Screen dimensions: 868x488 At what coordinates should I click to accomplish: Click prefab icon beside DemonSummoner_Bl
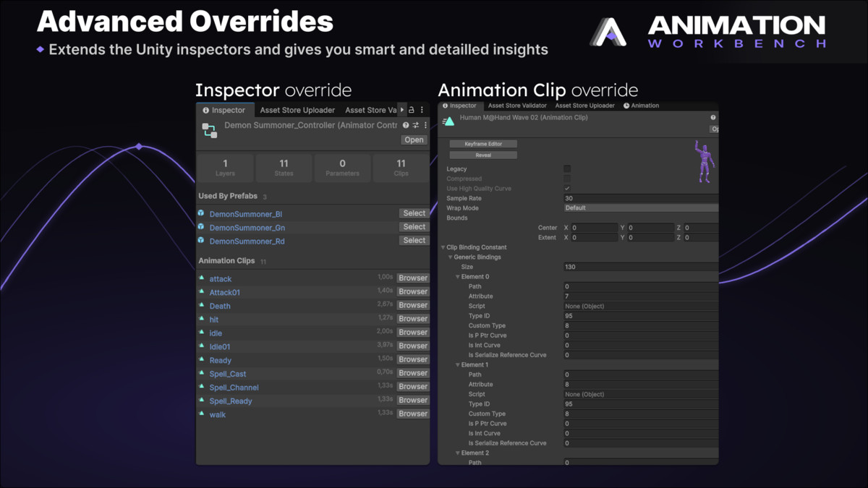pyautogui.click(x=201, y=213)
